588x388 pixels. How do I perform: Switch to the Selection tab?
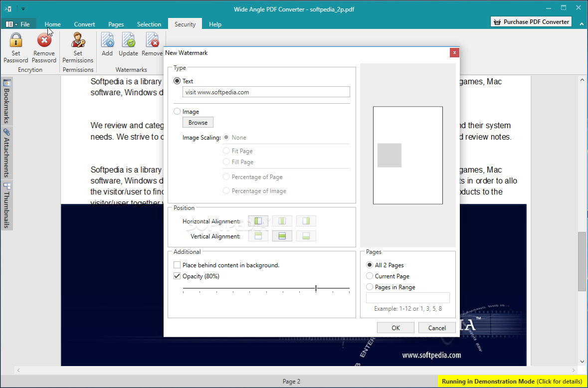149,24
